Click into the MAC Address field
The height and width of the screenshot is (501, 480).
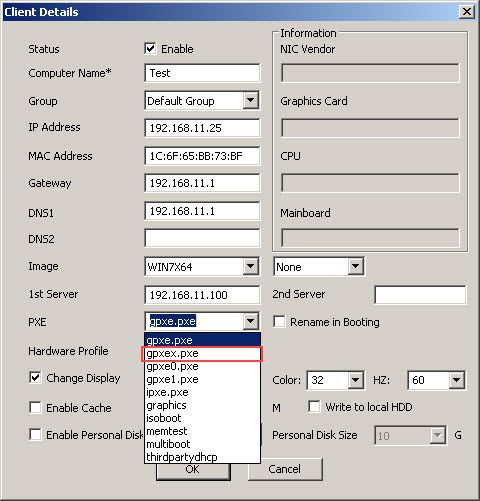(x=202, y=156)
